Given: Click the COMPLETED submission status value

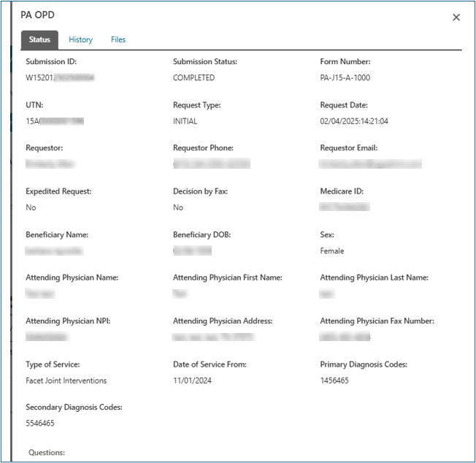Looking at the screenshot, I should coord(193,77).
